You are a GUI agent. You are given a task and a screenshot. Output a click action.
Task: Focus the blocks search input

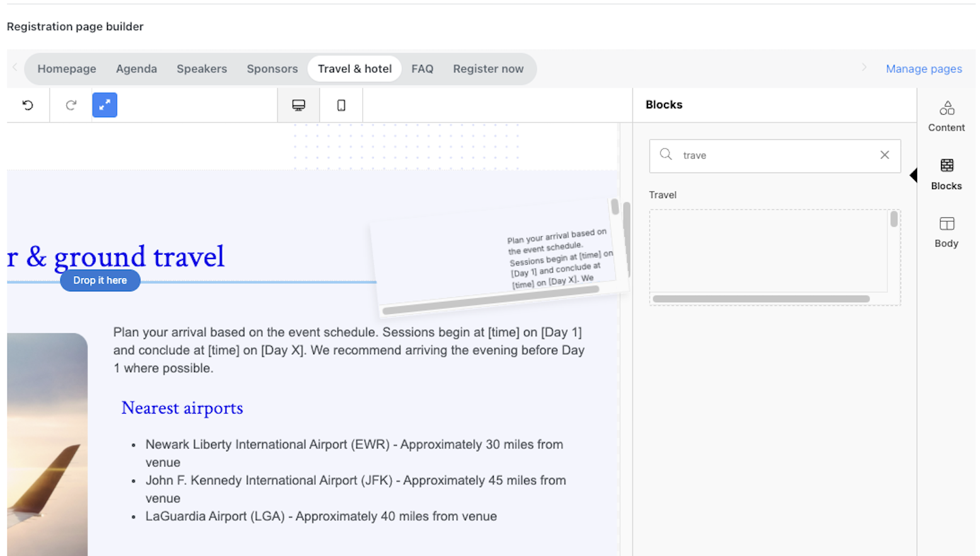pyautogui.click(x=775, y=156)
